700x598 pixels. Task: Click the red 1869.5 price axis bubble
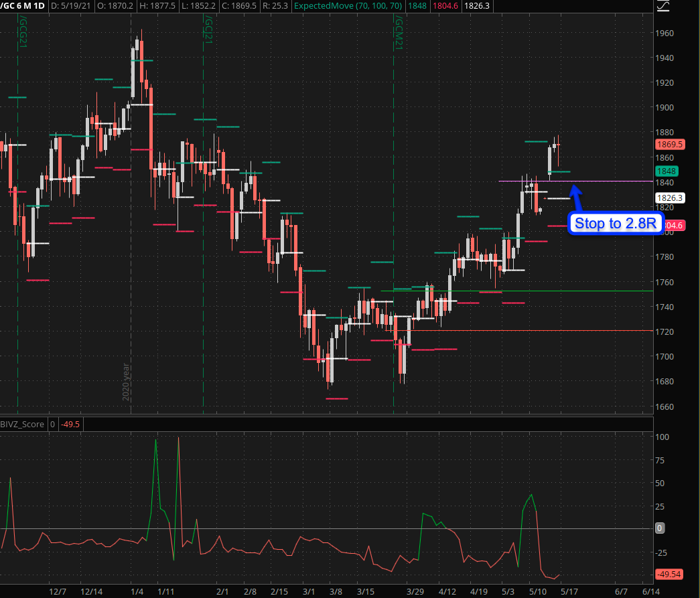coord(670,144)
